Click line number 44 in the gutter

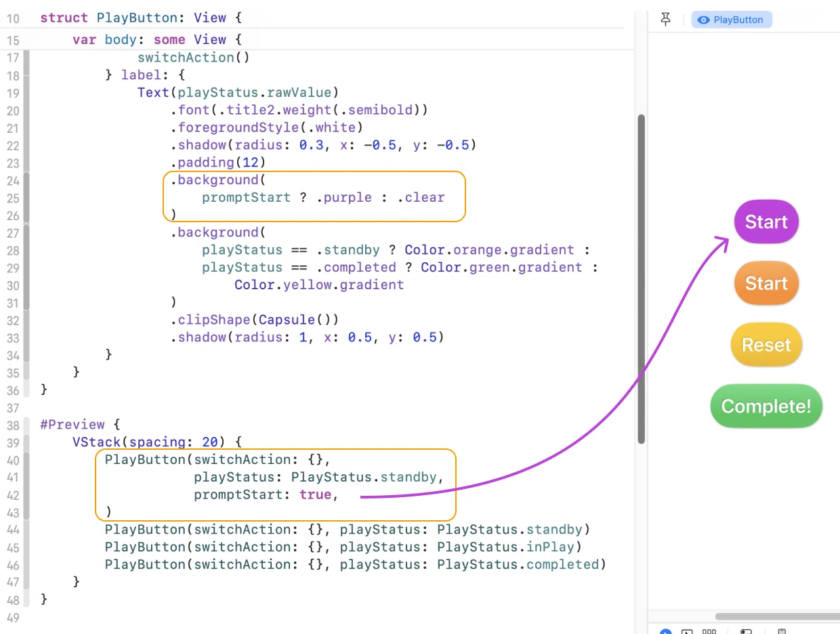click(x=13, y=530)
